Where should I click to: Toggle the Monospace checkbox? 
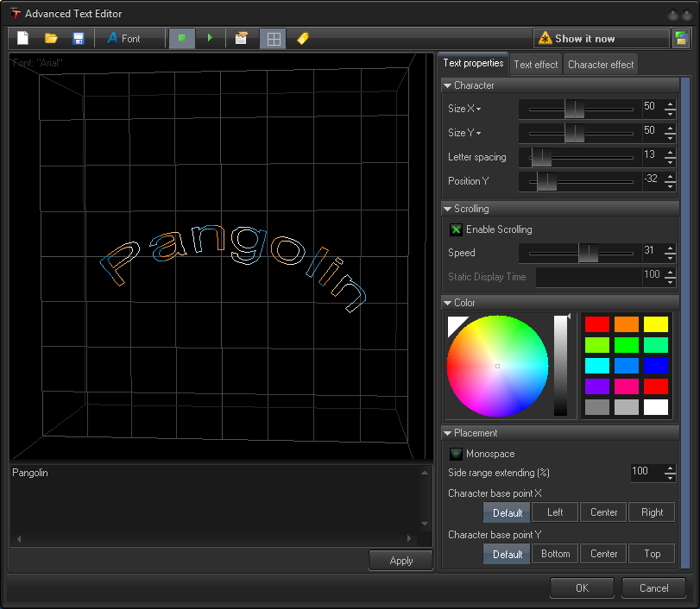click(x=456, y=454)
